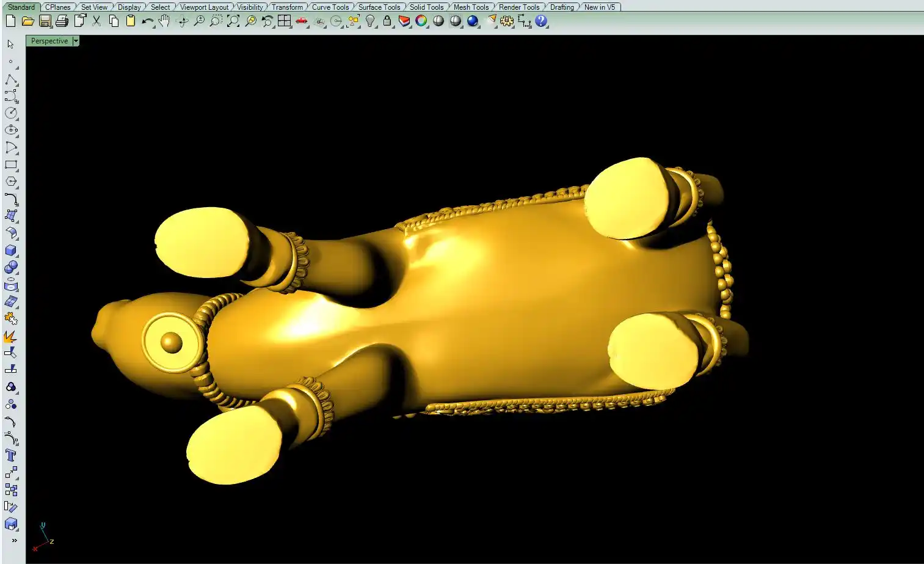Open the Perspective viewport dropdown arrow
Screen dimensions: 924x564
point(76,41)
